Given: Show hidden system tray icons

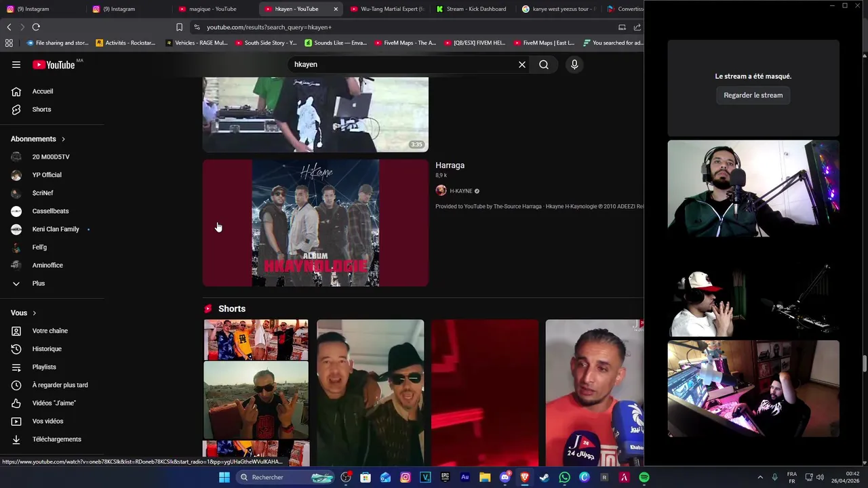Looking at the screenshot, I should click(760, 477).
